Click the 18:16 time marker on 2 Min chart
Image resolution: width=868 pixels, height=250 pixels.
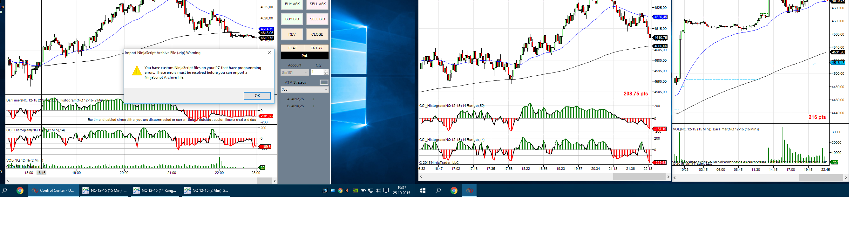(x=41, y=173)
